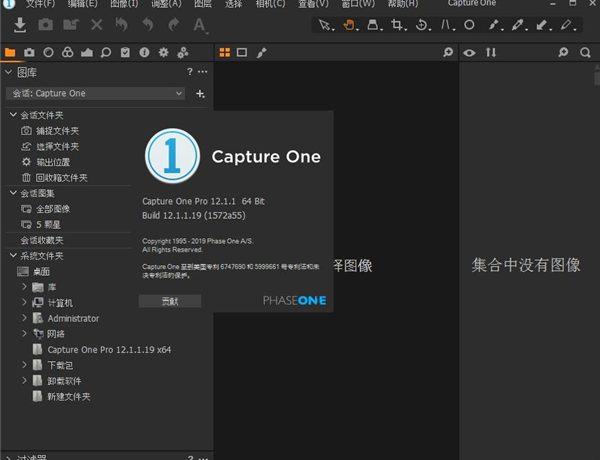Open the Metadata info tool tab
Viewport: 600px width, 460px height.
pos(144,52)
